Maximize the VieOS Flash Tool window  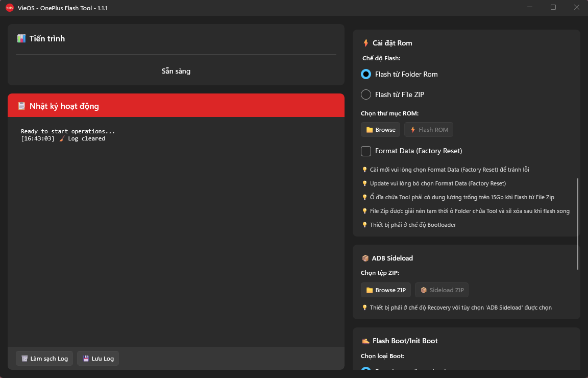(x=553, y=7)
